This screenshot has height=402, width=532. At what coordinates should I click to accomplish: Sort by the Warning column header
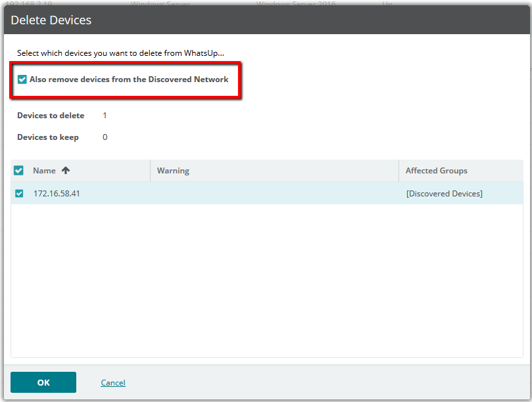[173, 171]
